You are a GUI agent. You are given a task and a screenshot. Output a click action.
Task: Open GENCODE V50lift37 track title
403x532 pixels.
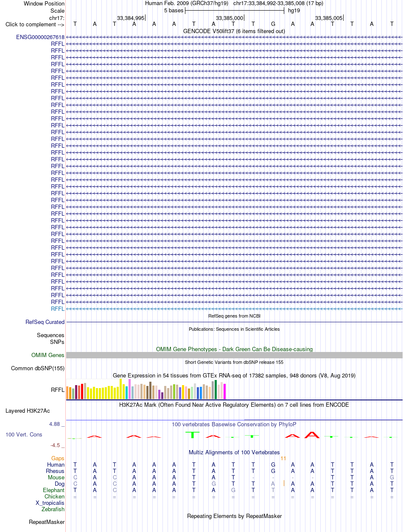(x=234, y=31)
